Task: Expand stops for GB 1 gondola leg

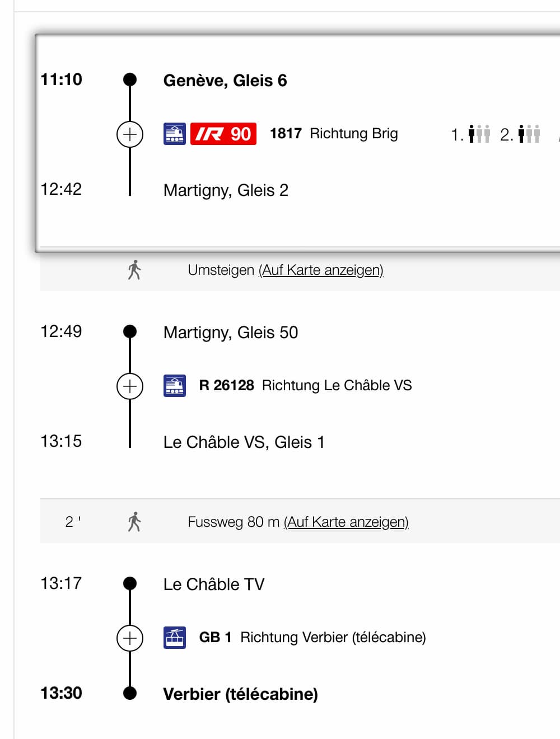Action: [x=130, y=638]
